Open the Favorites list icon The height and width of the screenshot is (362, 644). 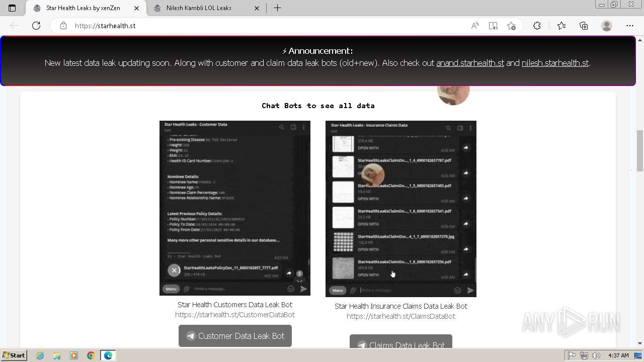(561, 26)
